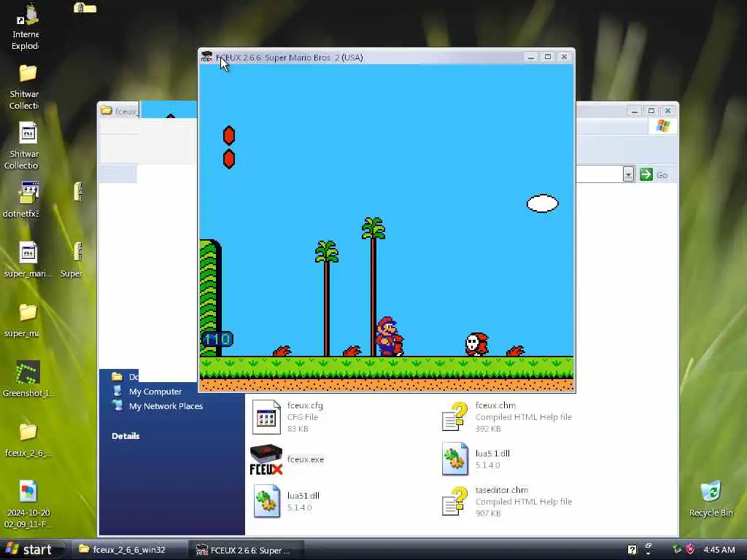Launch fceux.exe from the folder
Viewport: 747px width, 560px height.
click(266, 459)
